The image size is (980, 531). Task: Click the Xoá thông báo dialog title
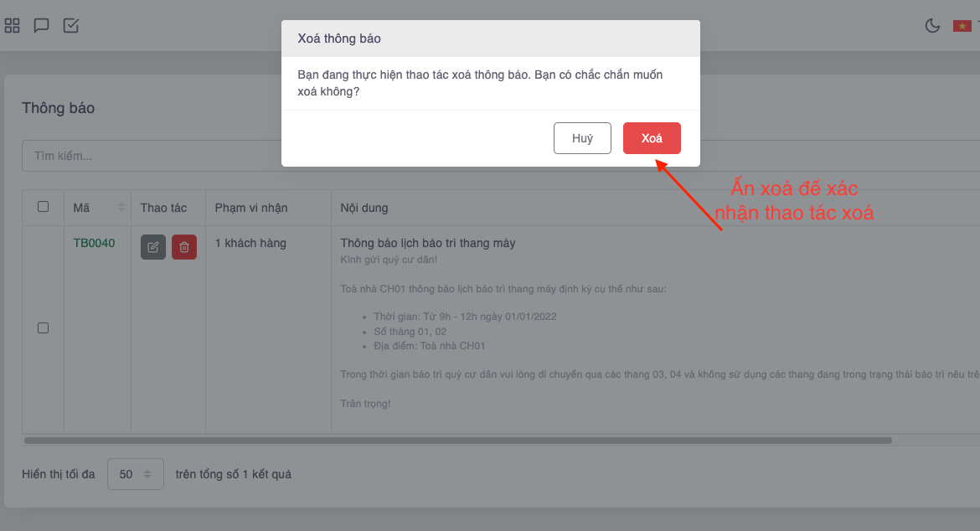click(x=339, y=39)
